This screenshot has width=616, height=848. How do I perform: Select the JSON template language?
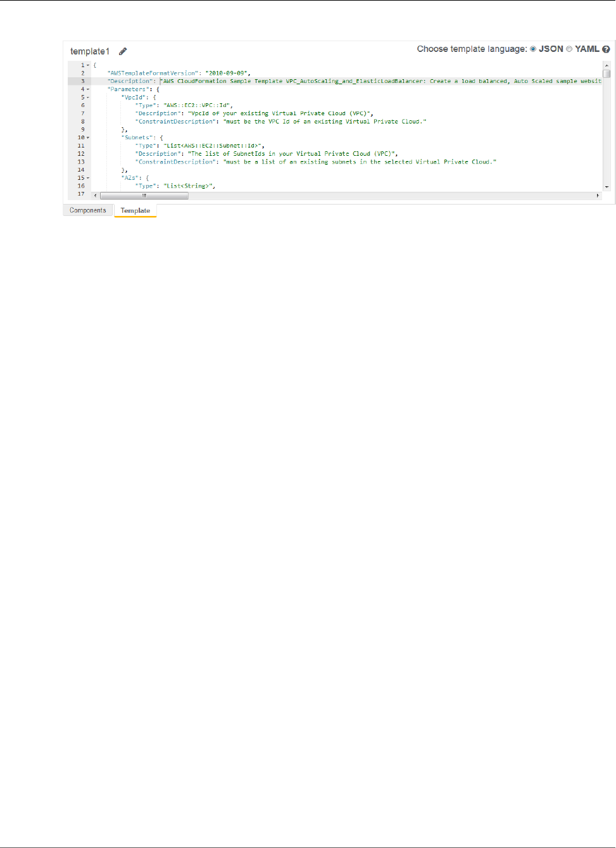coord(533,49)
